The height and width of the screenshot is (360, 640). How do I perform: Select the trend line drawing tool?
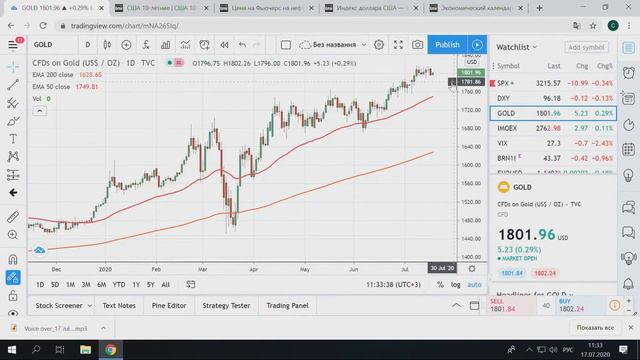tap(13, 85)
